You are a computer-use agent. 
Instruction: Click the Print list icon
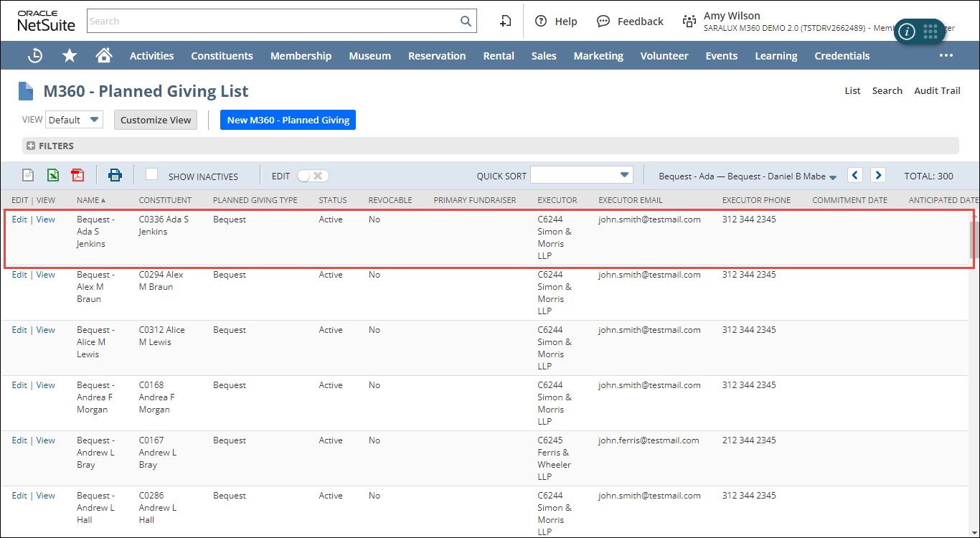[115, 176]
